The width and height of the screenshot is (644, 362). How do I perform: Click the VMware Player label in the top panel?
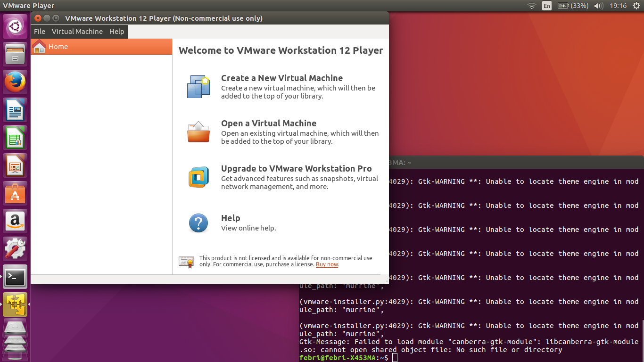point(29,6)
